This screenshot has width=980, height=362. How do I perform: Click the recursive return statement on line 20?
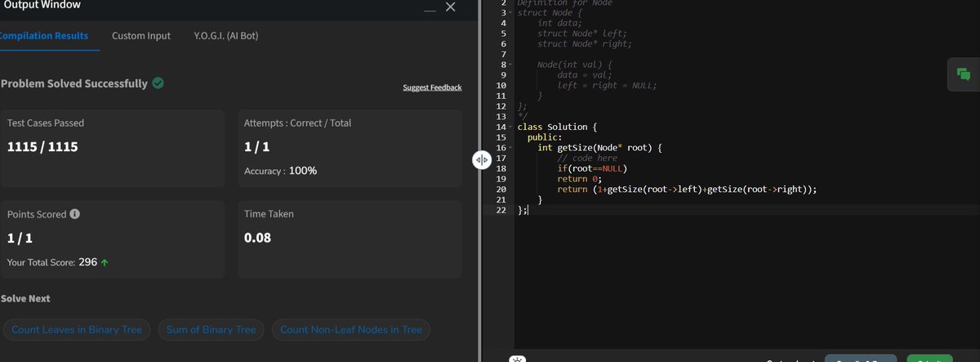[x=687, y=190]
